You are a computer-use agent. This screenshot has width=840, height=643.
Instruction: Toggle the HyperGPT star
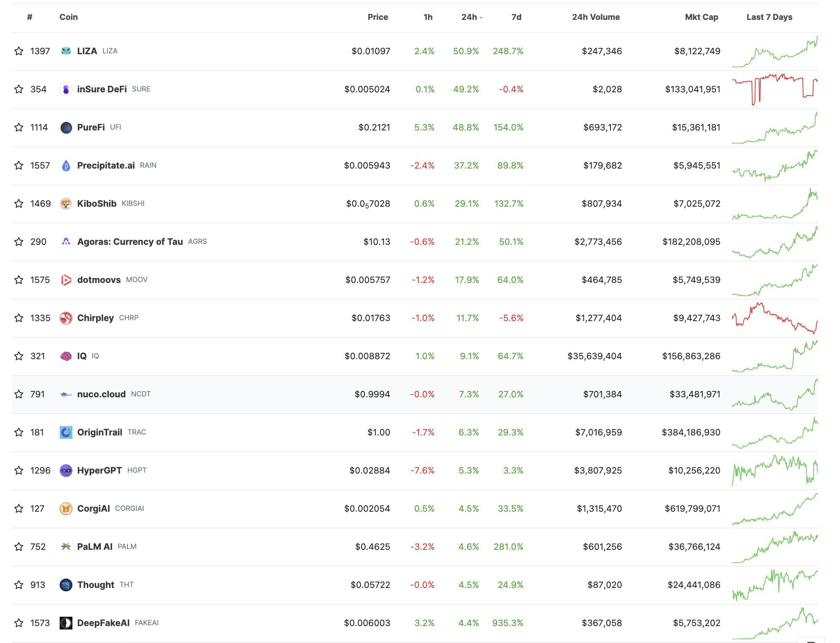(19, 471)
